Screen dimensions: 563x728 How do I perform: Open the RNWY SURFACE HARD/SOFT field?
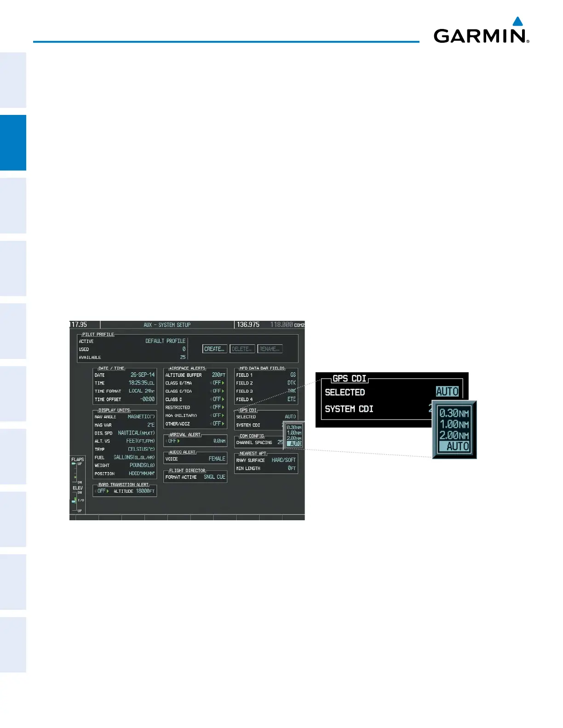283,460
